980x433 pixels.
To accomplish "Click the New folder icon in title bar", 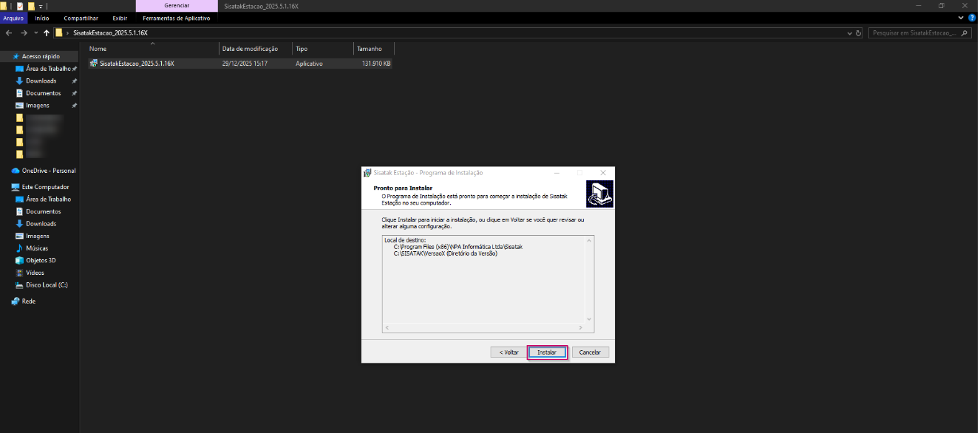I will (x=31, y=5).
